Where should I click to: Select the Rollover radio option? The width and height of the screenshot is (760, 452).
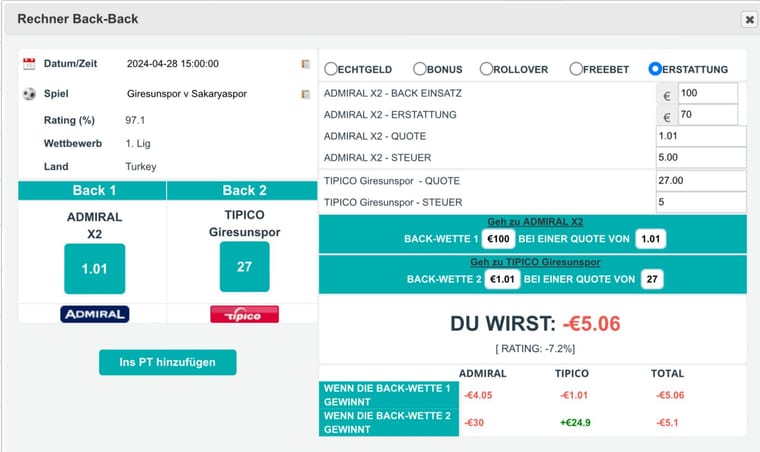point(486,69)
